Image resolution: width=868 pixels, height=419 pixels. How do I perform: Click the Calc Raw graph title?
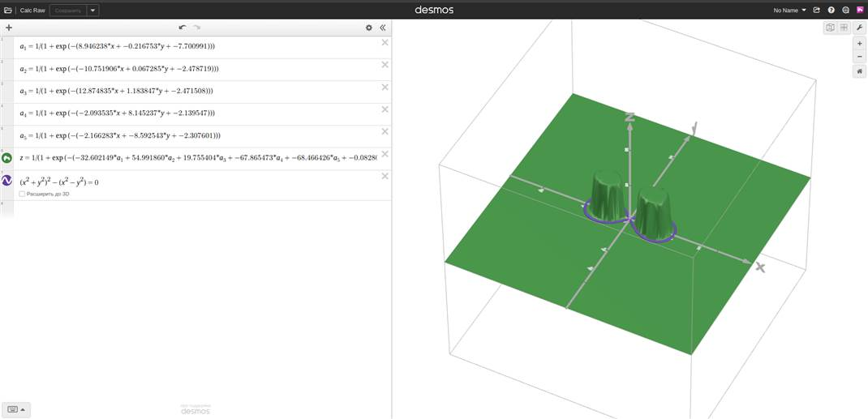(32, 10)
